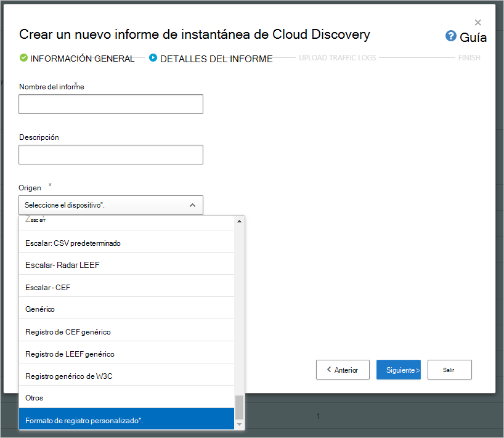Choose Otros option from the list
This screenshot has height=438, width=504.
pyautogui.click(x=127, y=398)
